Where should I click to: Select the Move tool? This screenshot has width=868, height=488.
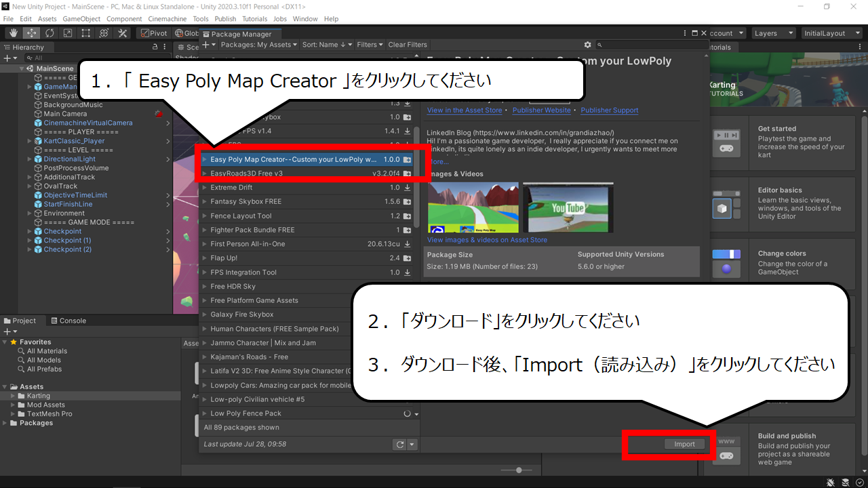coord(31,33)
